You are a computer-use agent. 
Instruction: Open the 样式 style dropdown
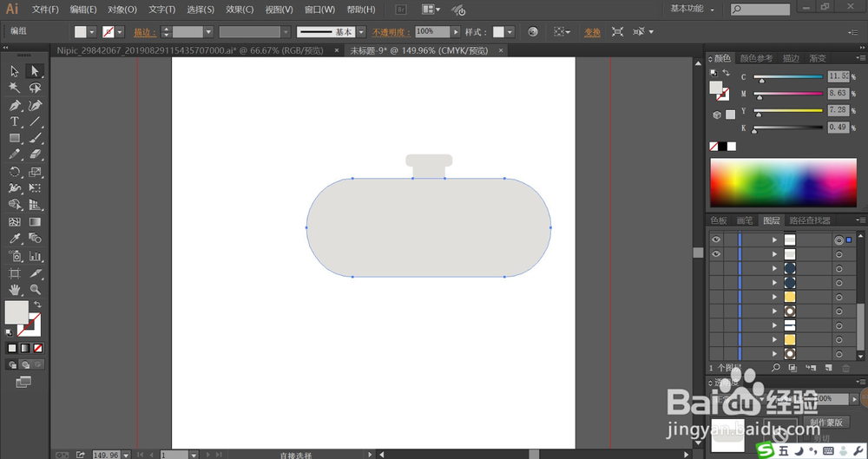(510, 32)
